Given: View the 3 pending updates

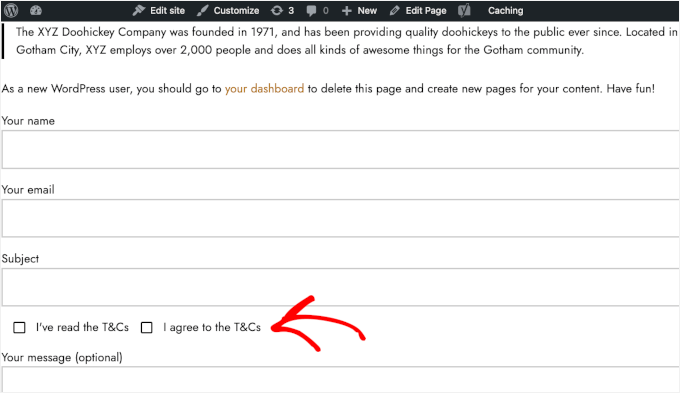Looking at the screenshot, I should (x=282, y=10).
